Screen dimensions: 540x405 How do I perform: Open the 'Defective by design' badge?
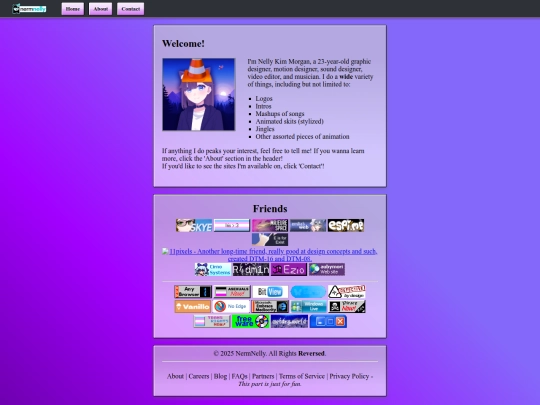(x=346, y=292)
